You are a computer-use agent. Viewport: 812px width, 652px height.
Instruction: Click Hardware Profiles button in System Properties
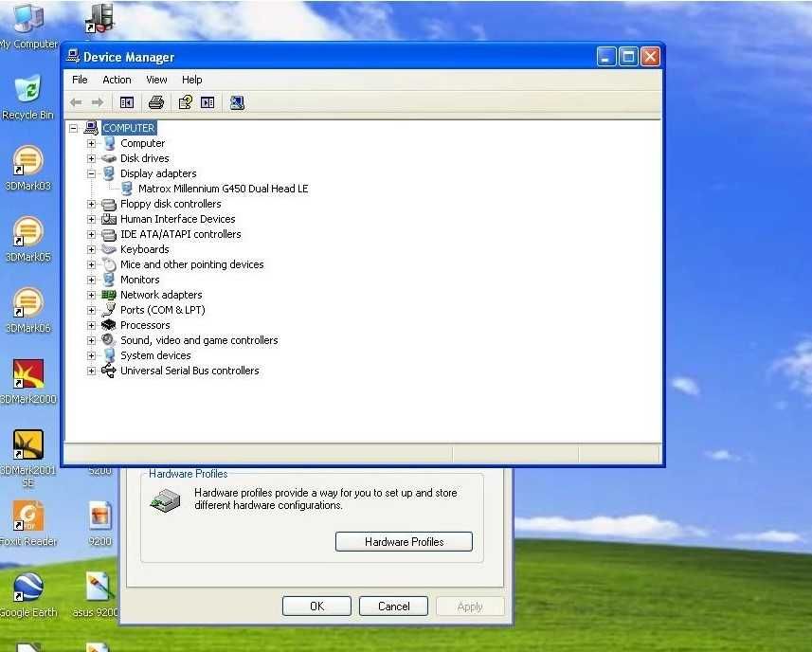pos(404,542)
